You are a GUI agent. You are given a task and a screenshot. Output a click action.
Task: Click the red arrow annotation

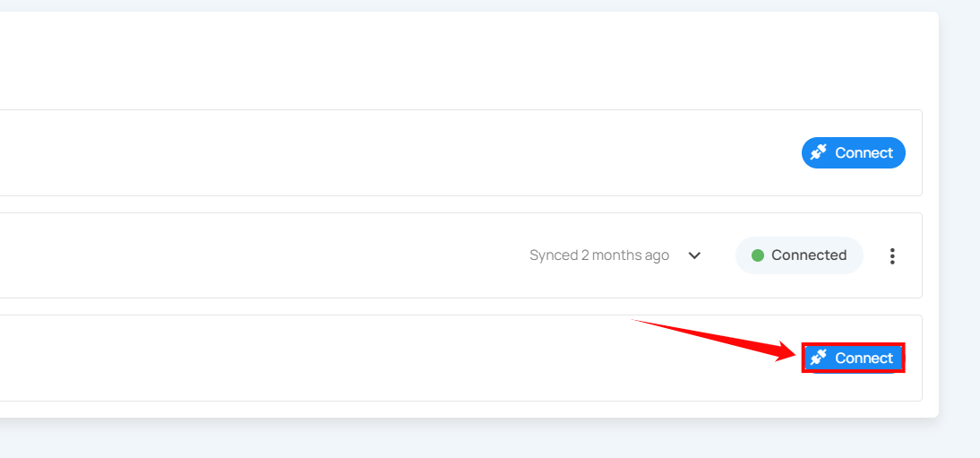click(x=717, y=339)
